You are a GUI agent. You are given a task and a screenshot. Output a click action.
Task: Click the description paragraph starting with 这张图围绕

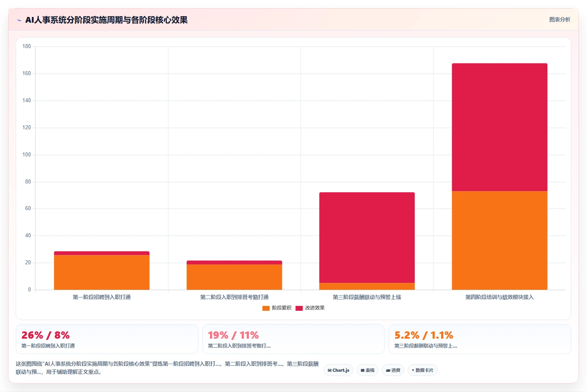tap(167, 368)
